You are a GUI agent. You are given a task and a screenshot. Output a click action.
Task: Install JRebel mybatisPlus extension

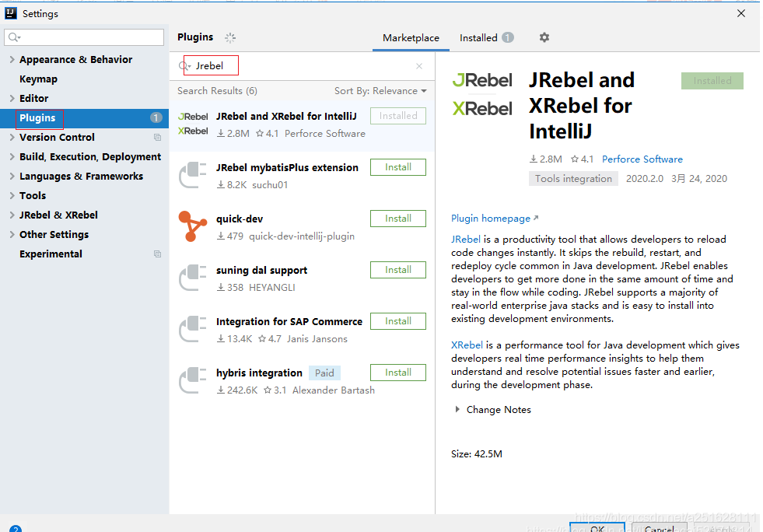pos(398,167)
